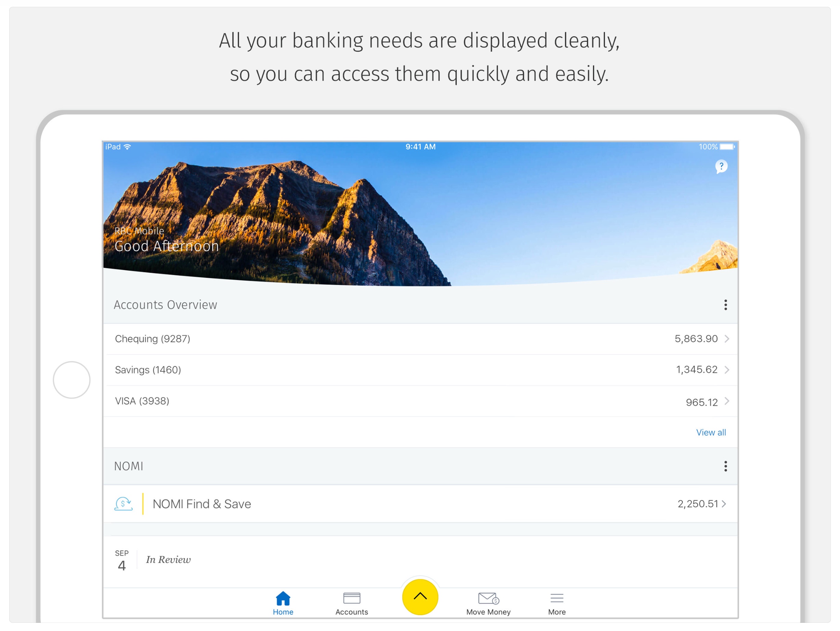840x631 pixels.
Task: Switch to the Accounts tab label
Action: coord(352,612)
